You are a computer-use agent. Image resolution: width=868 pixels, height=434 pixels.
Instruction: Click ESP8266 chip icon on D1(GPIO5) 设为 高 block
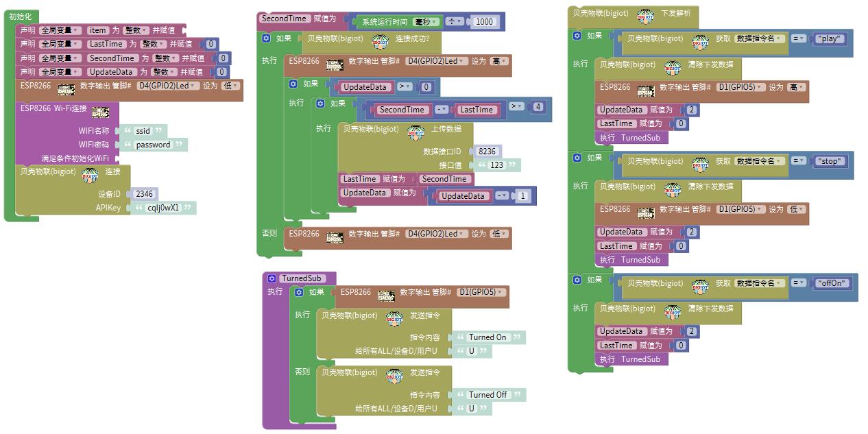[x=646, y=91]
